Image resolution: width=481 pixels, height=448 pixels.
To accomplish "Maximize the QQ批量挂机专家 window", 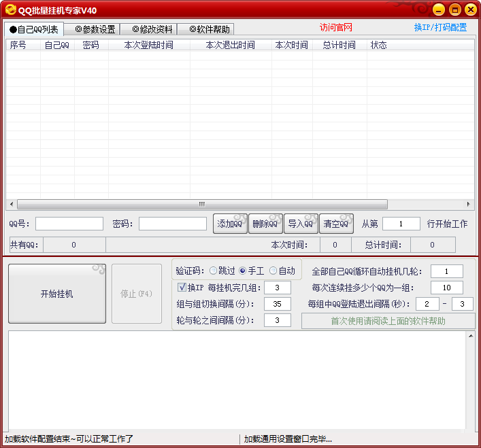I will pyautogui.click(x=455, y=10).
